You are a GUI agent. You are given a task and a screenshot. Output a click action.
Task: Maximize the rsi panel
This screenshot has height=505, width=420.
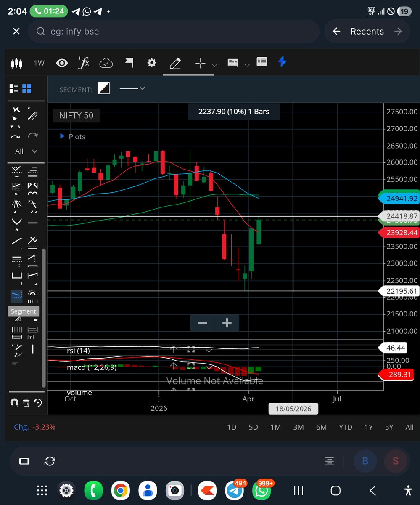tap(191, 349)
